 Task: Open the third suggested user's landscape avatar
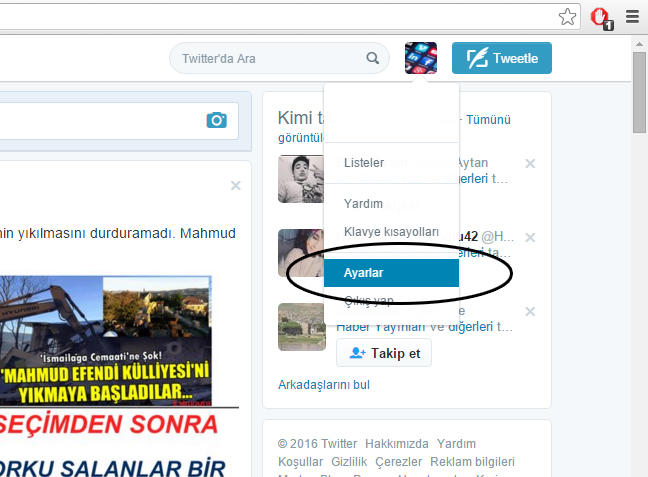[302, 327]
